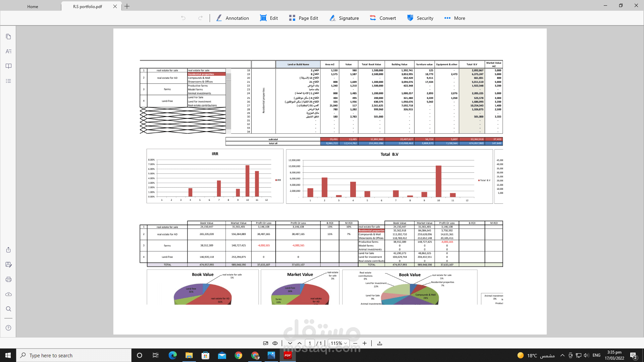Viewport: 644px width, 362px height.
Task: Go to the next page with the down chevron
Action: coord(290,343)
